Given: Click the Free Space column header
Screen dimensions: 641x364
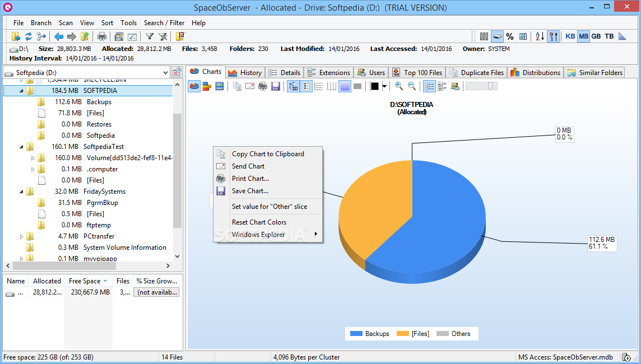Looking at the screenshot, I should pos(88,281).
